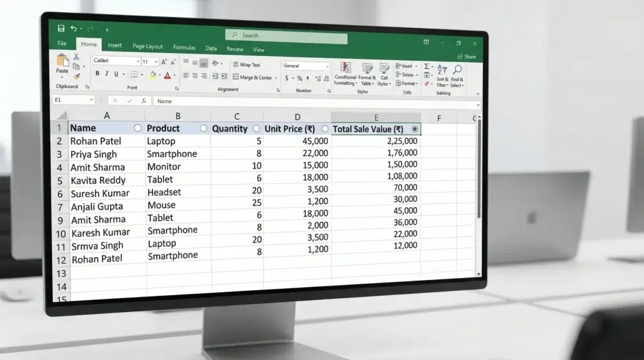
Task: Click the orientation angled text icon
Action: (215, 64)
